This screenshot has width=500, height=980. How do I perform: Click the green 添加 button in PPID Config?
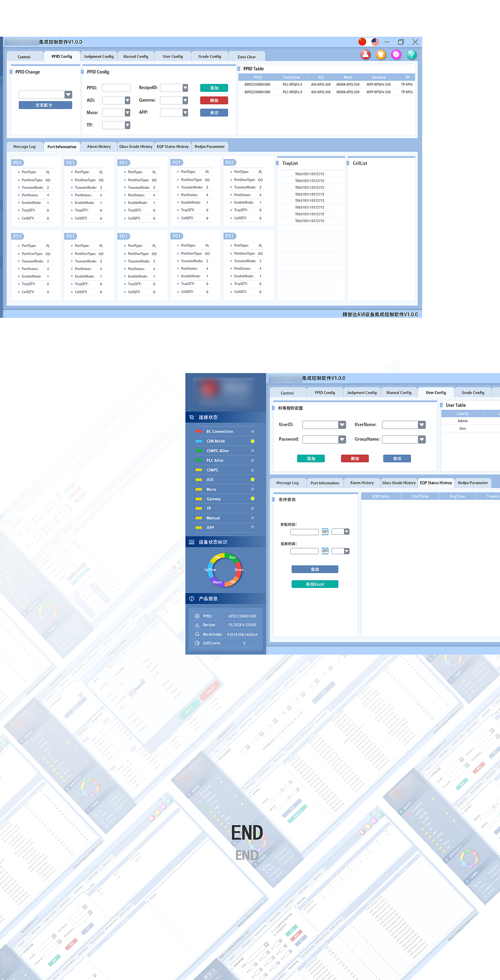pyautogui.click(x=214, y=88)
